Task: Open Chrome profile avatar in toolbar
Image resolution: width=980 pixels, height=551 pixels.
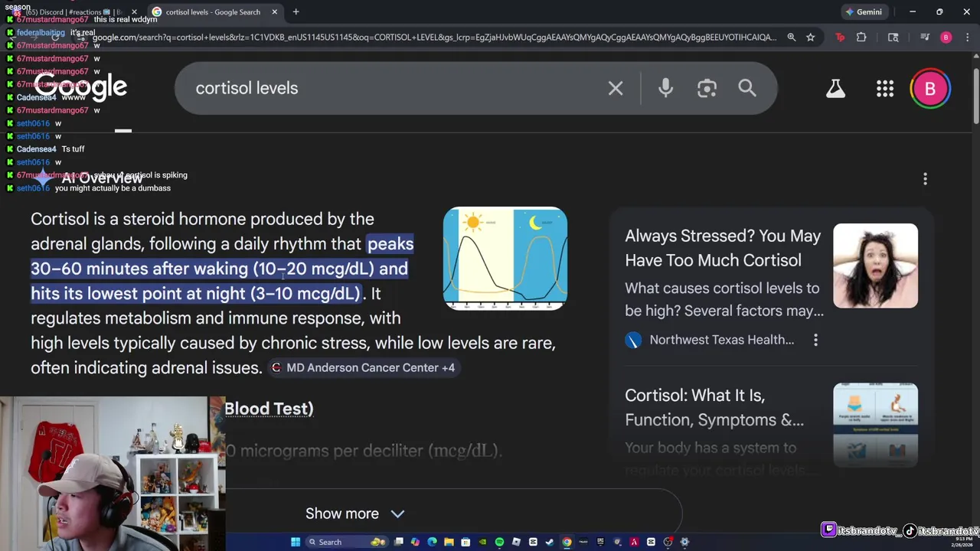Action: (946, 37)
